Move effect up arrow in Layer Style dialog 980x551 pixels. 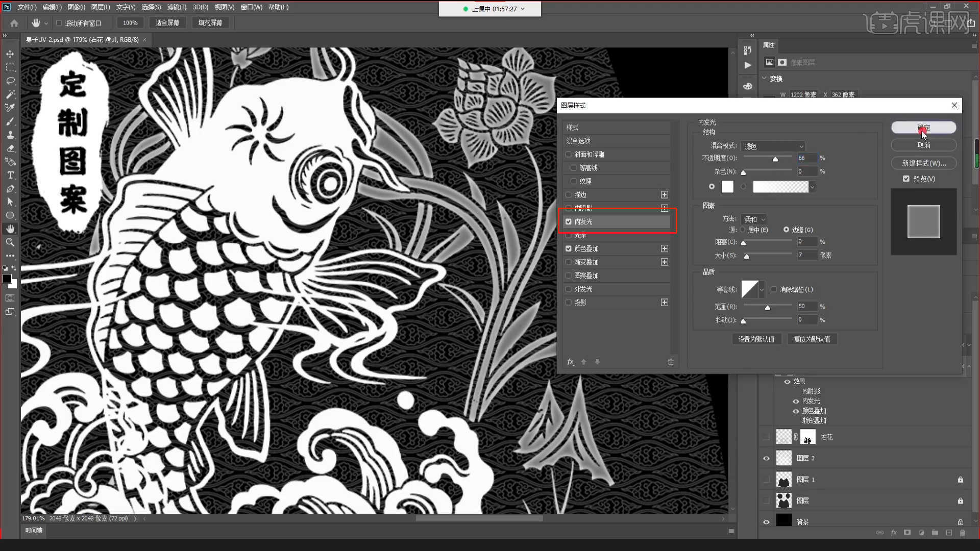pos(584,362)
